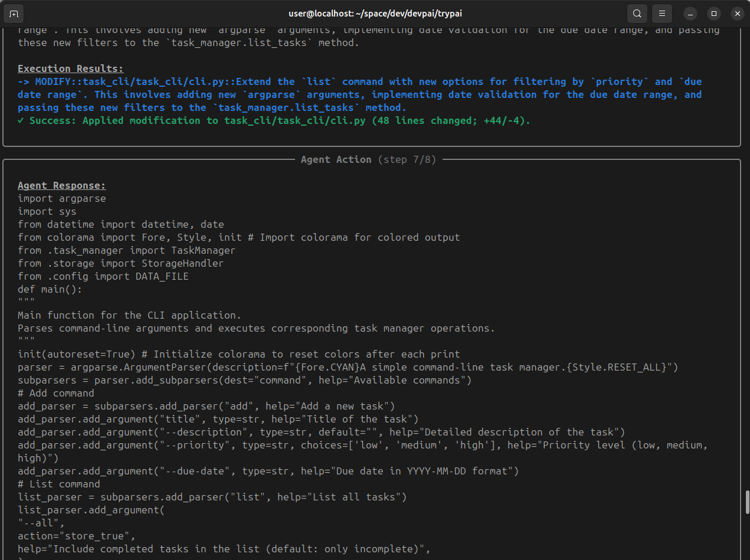Click the "import sys" line
The image size is (750, 560).
[47, 211]
